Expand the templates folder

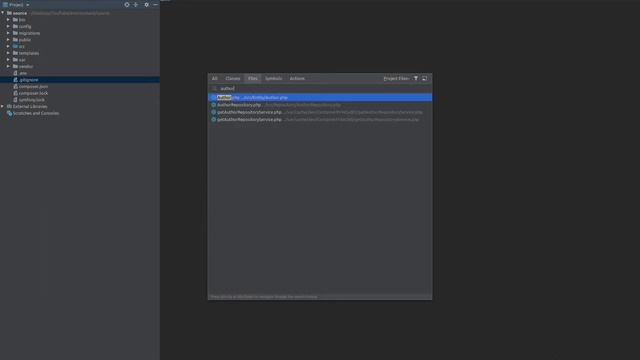[8, 53]
